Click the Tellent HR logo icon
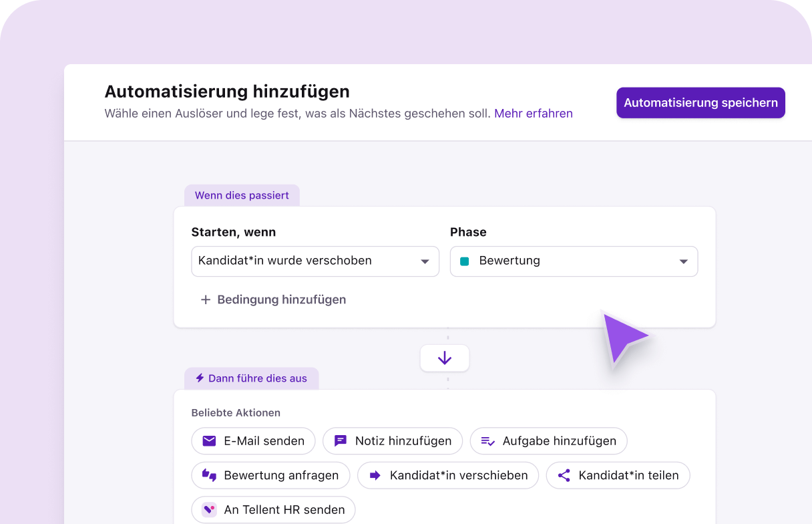The image size is (812, 524). pyautogui.click(x=209, y=509)
